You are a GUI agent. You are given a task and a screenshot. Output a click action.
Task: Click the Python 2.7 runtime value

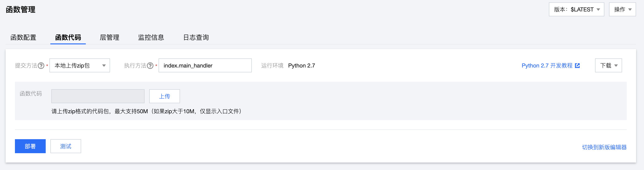pyautogui.click(x=301, y=66)
